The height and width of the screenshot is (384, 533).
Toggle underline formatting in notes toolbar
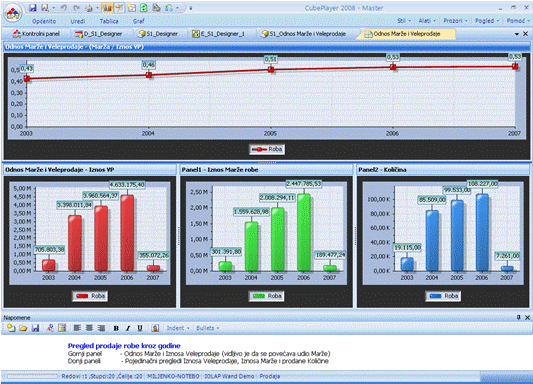click(140, 328)
